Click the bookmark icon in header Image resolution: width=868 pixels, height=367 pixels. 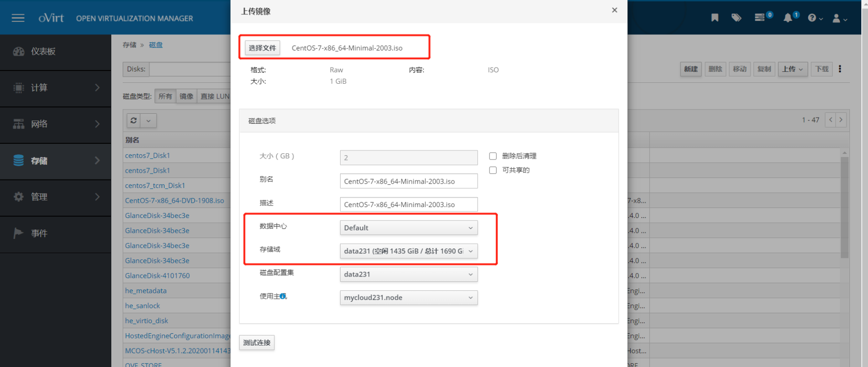coord(714,18)
